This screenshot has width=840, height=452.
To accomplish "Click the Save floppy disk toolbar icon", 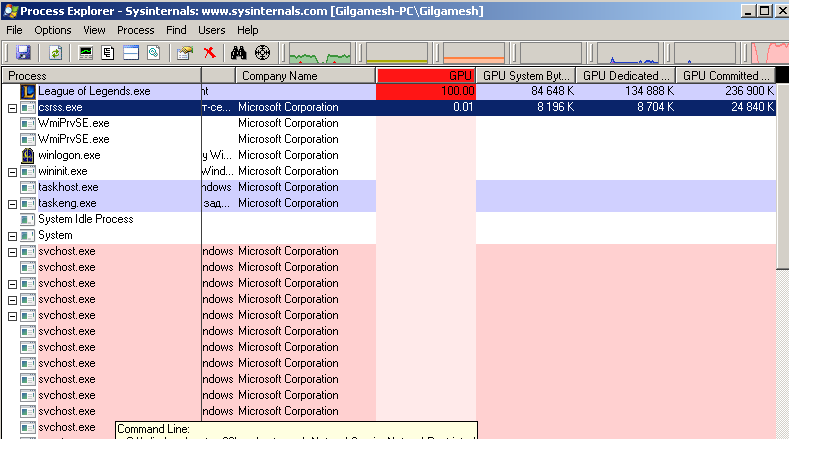I will point(23,52).
